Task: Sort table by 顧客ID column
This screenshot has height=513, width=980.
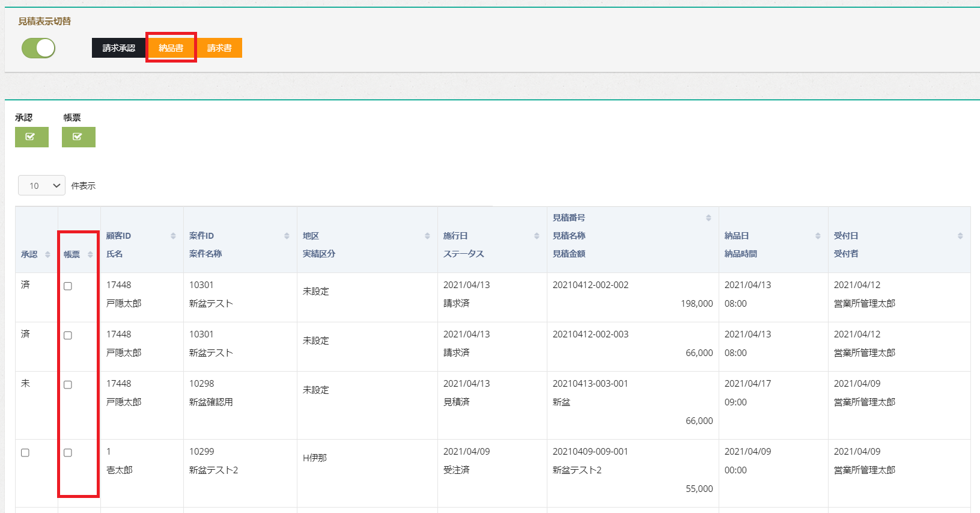Action: (173, 236)
